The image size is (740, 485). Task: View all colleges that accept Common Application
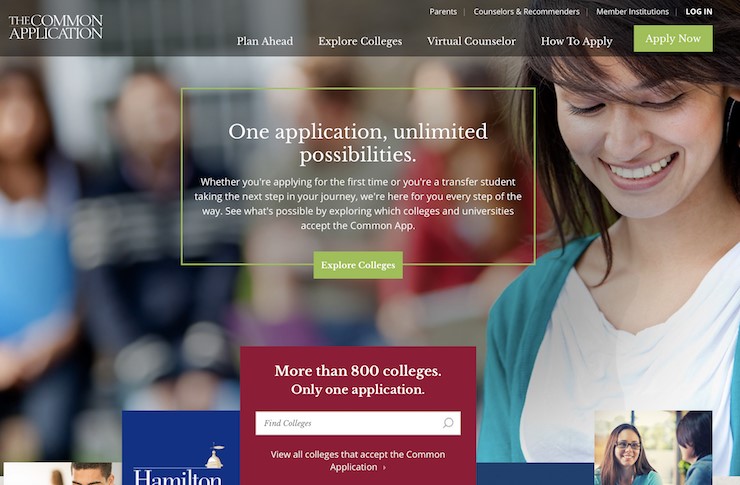(358, 460)
